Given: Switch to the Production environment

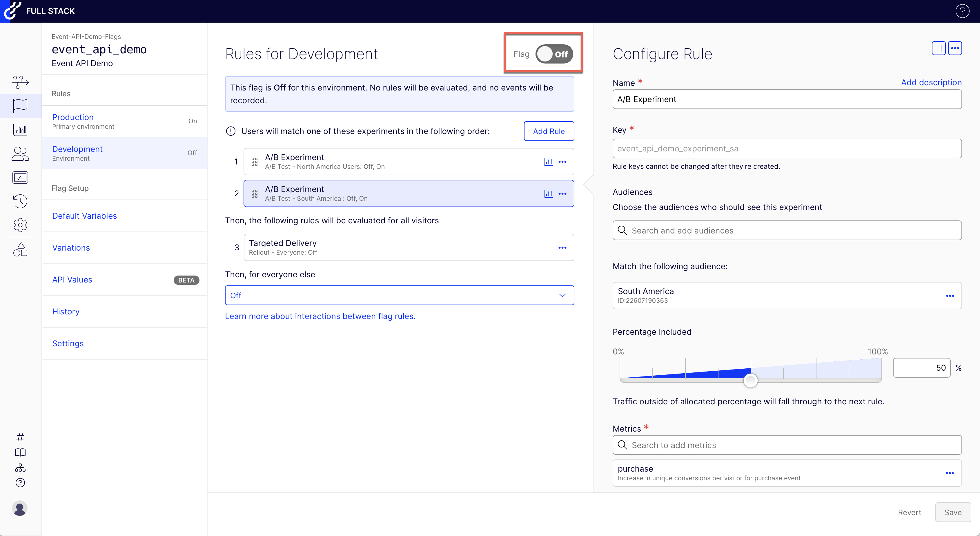Looking at the screenshot, I should point(73,117).
